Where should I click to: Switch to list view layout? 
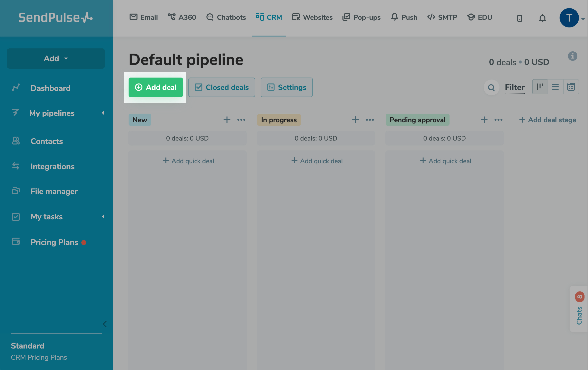[555, 87]
